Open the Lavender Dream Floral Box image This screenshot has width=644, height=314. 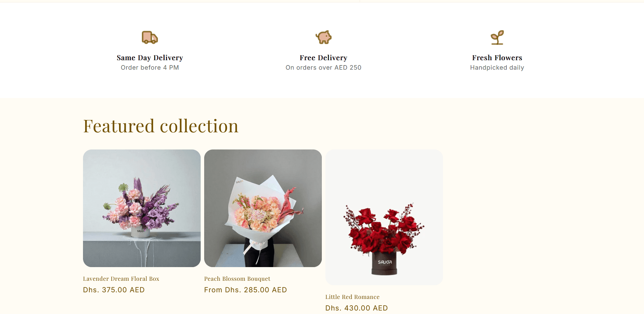tap(142, 208)
